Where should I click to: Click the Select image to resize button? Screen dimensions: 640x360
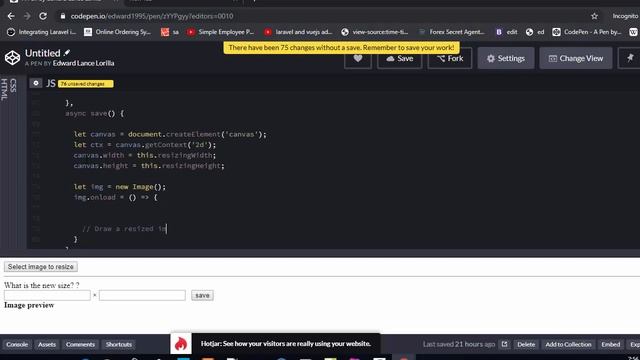(x=40, y=267)
